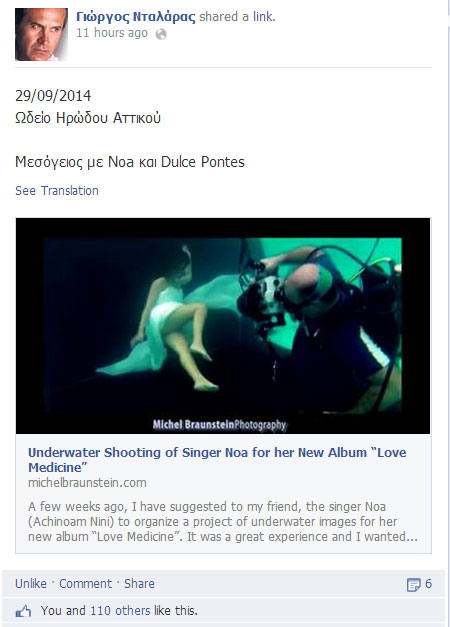Screen dimensions: 450x627
Task: Open "Underwater Shooting of Singer Noa" title
Action: pyautogui.click(x=217, y=460)
